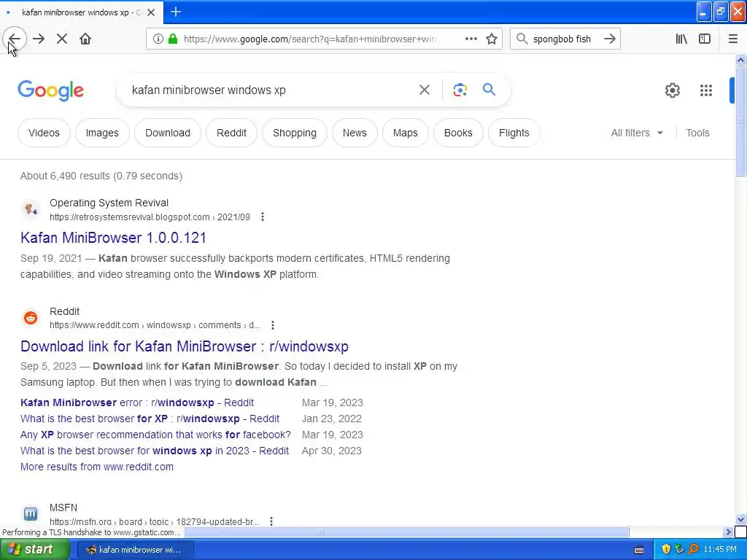Click the Google logo
Image resolution: width=747 pixels, height=560 pixels.
pyautogui.click(x=51, y=90)
